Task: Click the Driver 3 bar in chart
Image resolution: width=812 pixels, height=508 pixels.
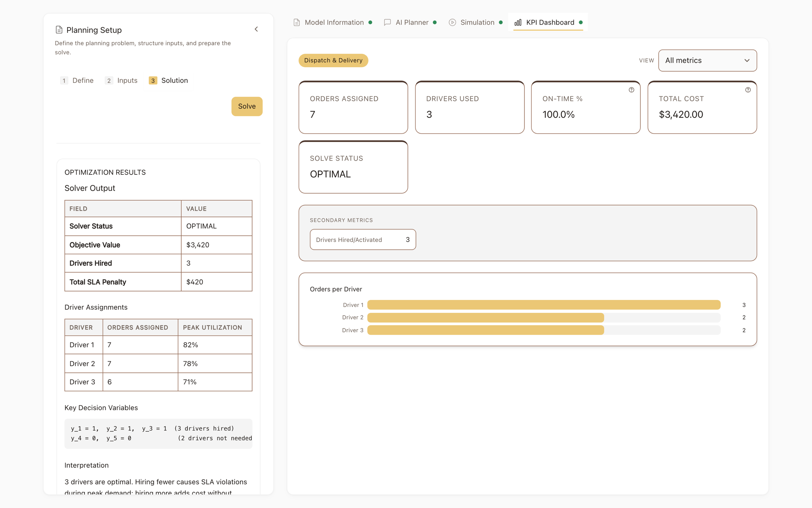Action: tap(485, 330)
